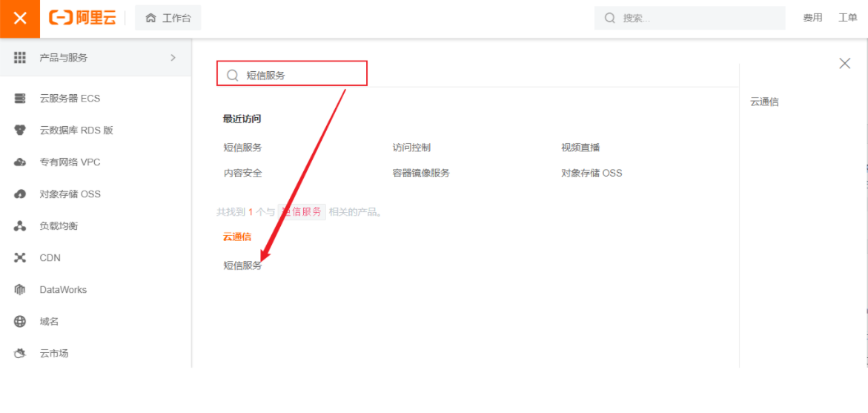868x413 pixels.
Task: Close the side menu with orange X button
Action: click(20, 19)
